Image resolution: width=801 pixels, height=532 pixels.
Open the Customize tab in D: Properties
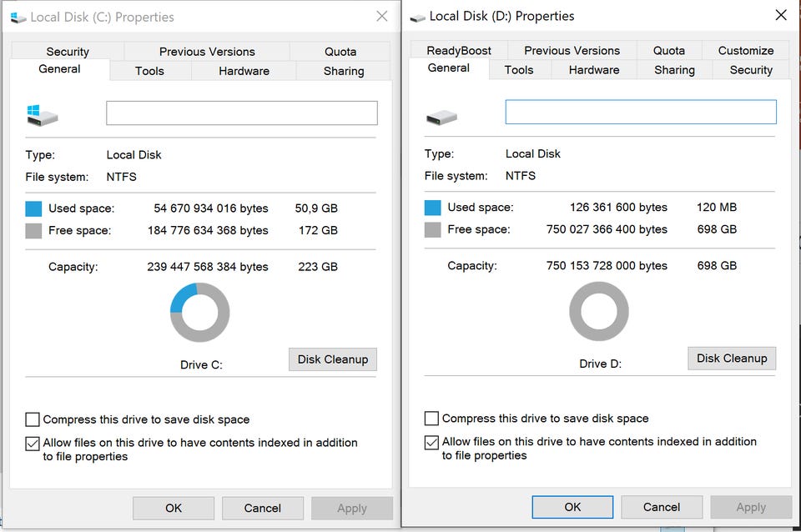[745, 50]
